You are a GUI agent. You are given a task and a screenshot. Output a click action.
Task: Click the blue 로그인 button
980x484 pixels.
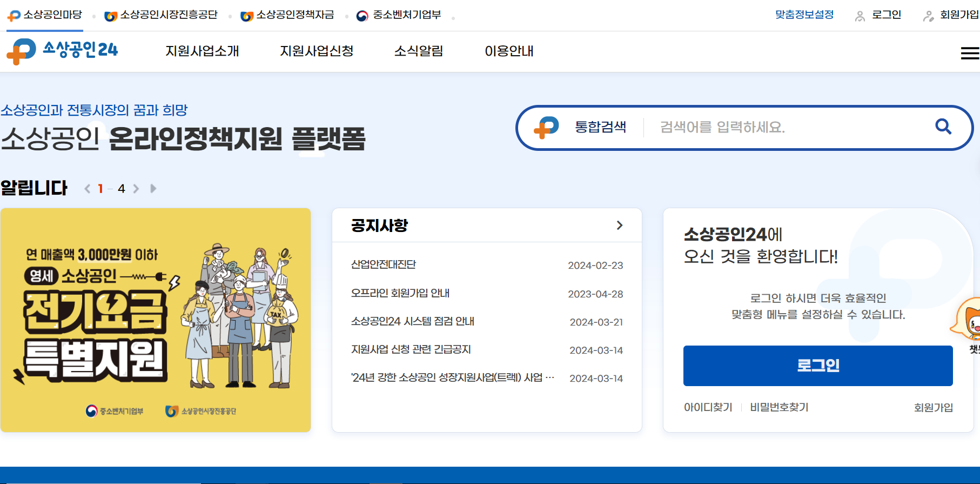[818, 366]
